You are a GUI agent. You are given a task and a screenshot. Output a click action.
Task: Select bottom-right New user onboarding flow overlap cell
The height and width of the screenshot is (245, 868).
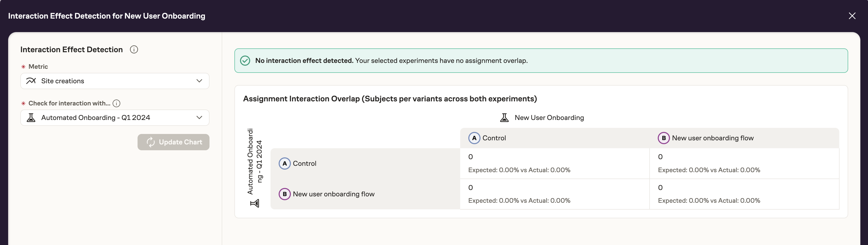click(744, 194)
